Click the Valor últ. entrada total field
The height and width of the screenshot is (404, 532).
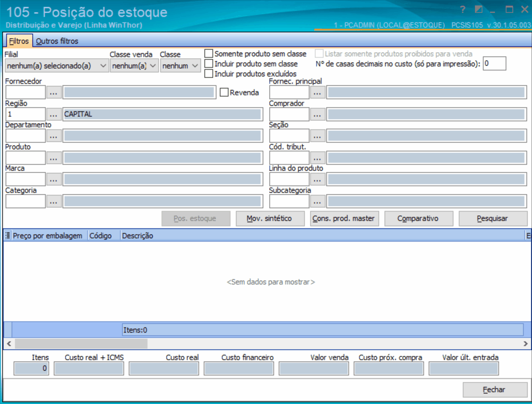[464, 368]
